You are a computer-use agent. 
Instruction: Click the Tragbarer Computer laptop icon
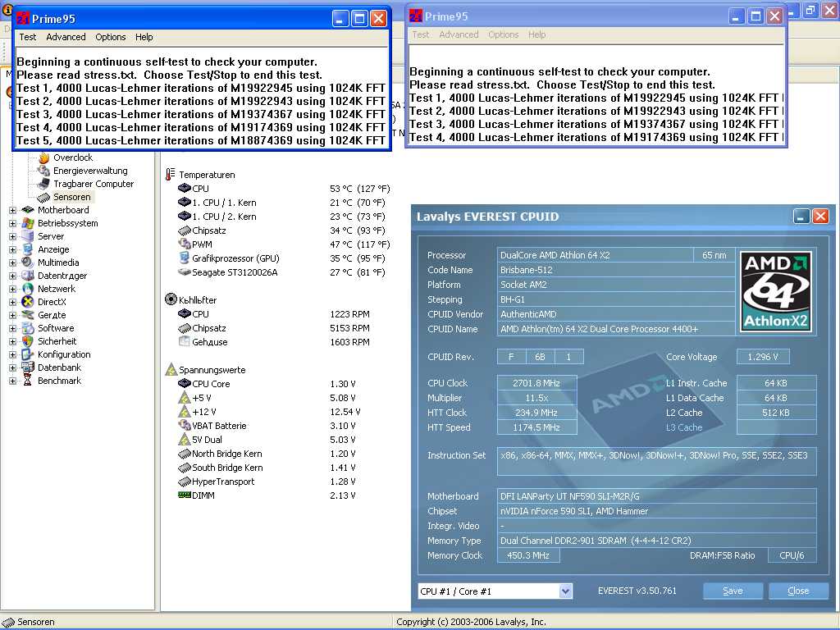[44, 184]
